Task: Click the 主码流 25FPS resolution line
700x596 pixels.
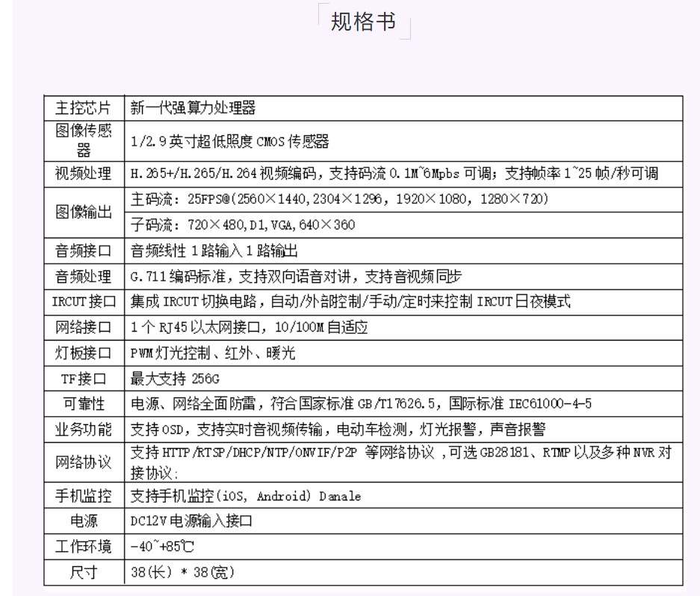Action: pos(339,199)
